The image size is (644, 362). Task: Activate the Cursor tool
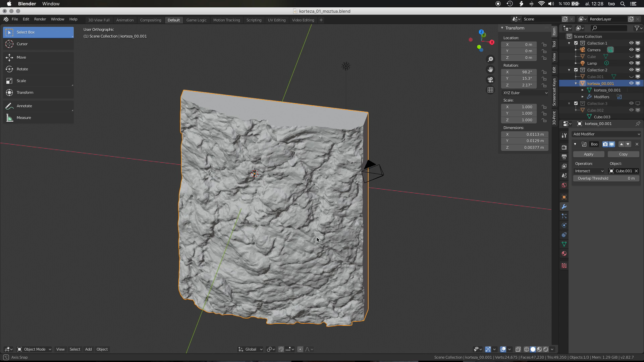[x=22, y=44]
